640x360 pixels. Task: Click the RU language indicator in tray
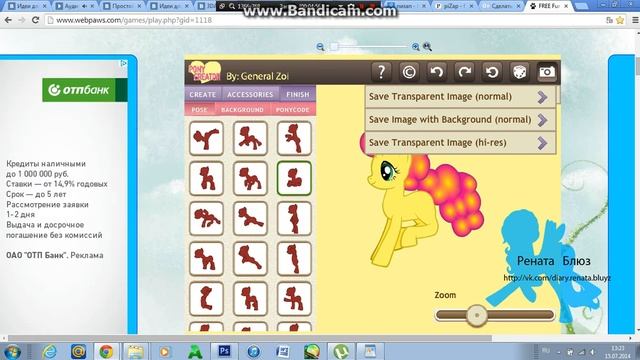click(545, 351)
